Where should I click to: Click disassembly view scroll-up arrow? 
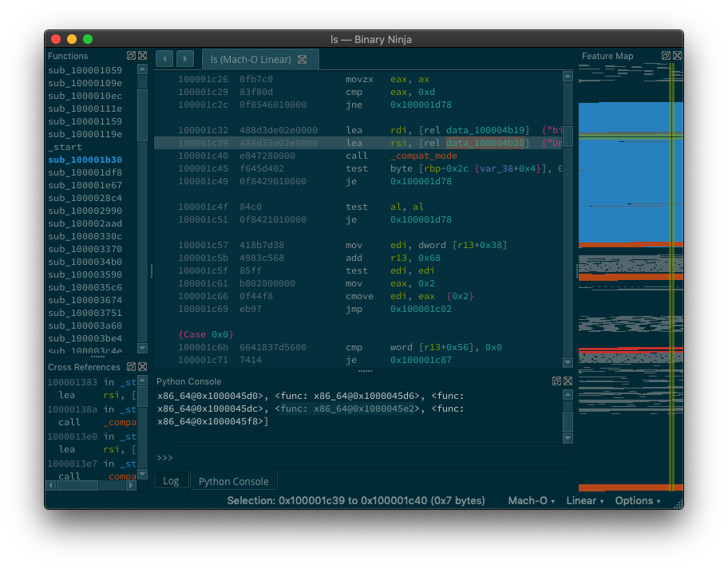(x=568, y=76)
